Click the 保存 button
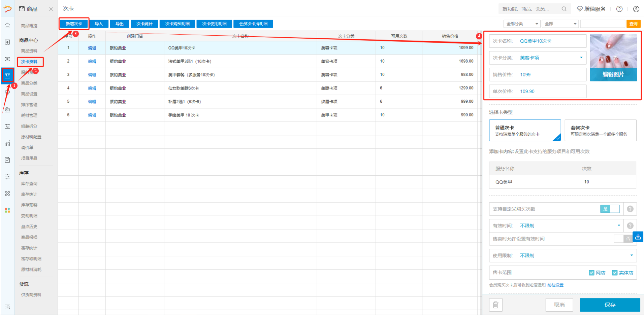The width and height of the screenshot is (644, 315). (x=610, y=305)
